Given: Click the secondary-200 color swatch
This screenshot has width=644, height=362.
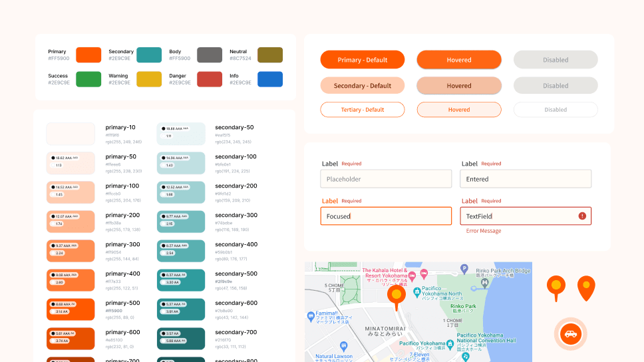Looking at the screenshot, I should coord(181,192).
